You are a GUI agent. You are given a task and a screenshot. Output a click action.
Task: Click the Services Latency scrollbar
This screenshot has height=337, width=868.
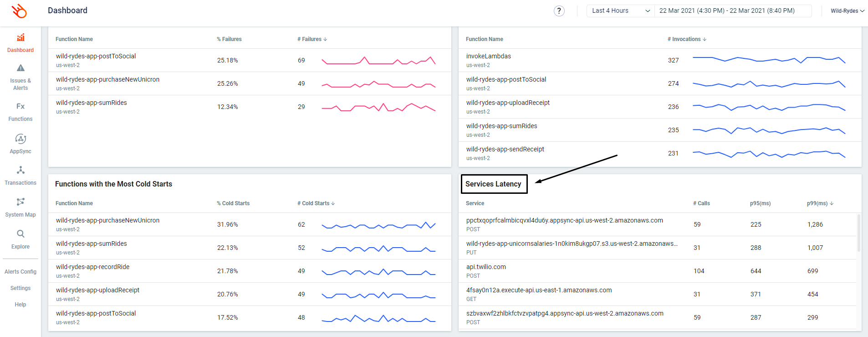pos(859,233)
